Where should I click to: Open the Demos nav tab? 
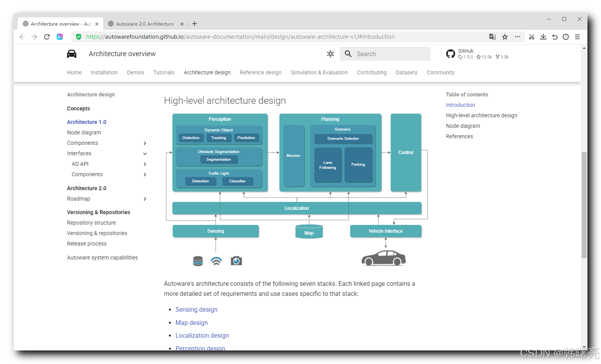tap(136, 72)
